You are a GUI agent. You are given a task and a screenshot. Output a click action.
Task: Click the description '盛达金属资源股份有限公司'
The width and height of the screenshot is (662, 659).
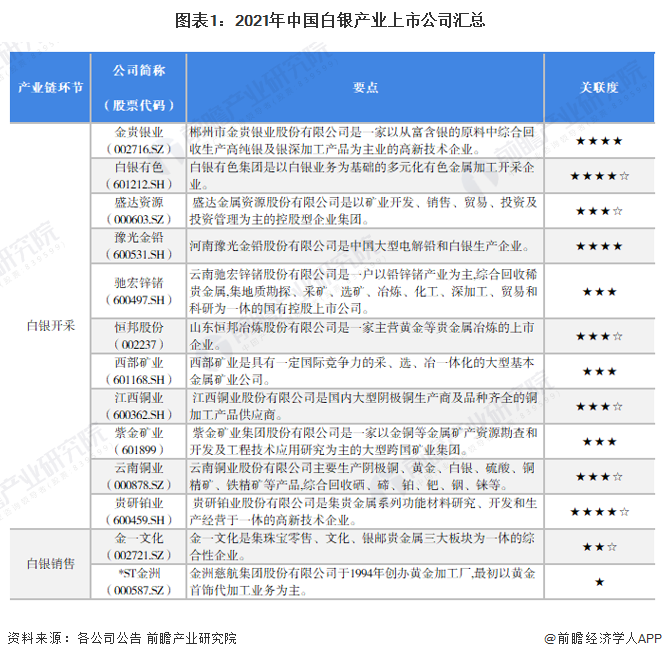tap(363, 211)
